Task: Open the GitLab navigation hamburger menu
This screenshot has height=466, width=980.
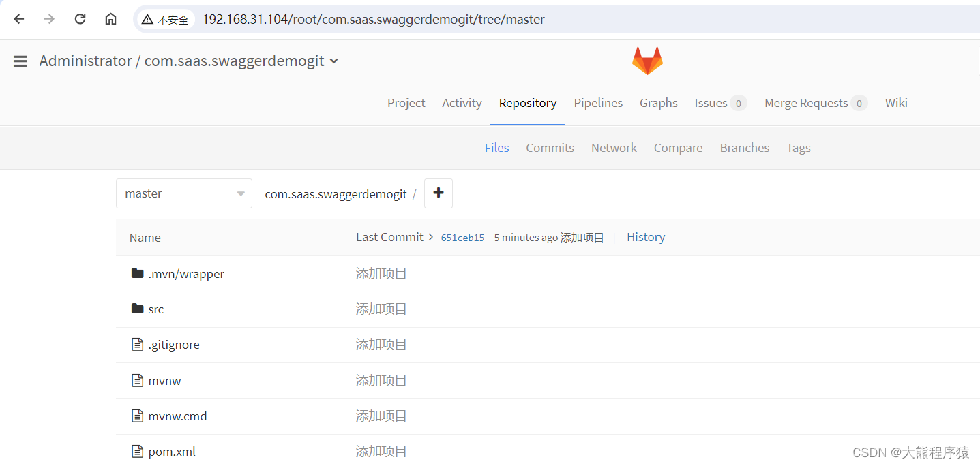Action: point(20,61)
